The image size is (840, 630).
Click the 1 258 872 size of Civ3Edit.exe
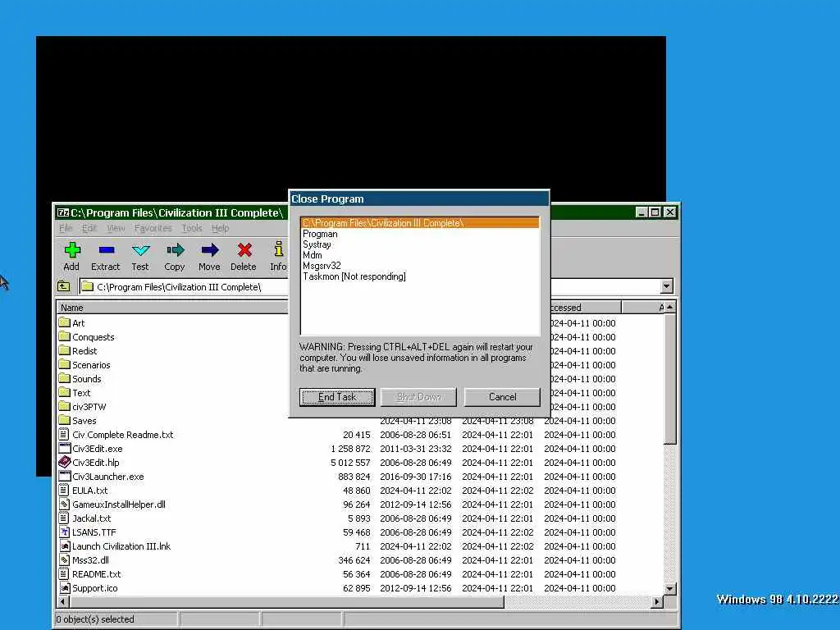pos(350,449)
